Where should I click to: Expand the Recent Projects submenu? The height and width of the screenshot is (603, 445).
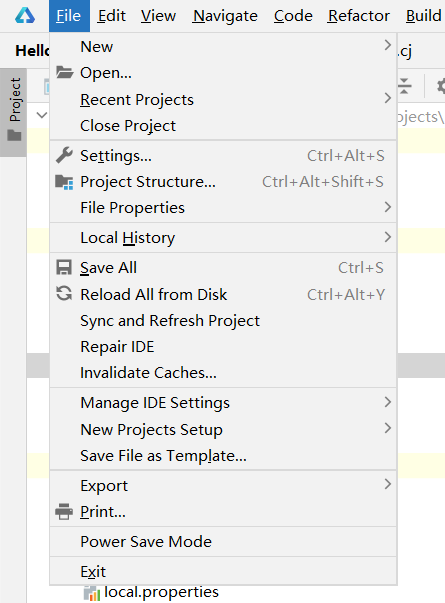[x=223, y=100]
